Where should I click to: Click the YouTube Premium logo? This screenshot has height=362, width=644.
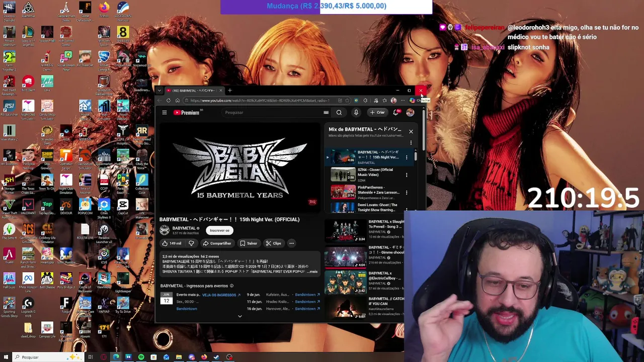187,113
